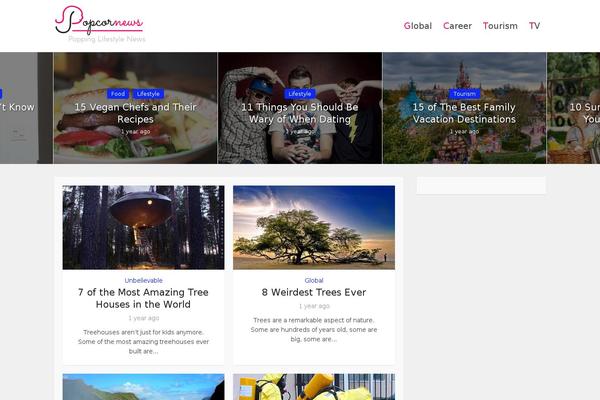The width and height of the screenshot is (600, 400).
Task: Click the Unbelievable category link
Action: click(143, 281)
